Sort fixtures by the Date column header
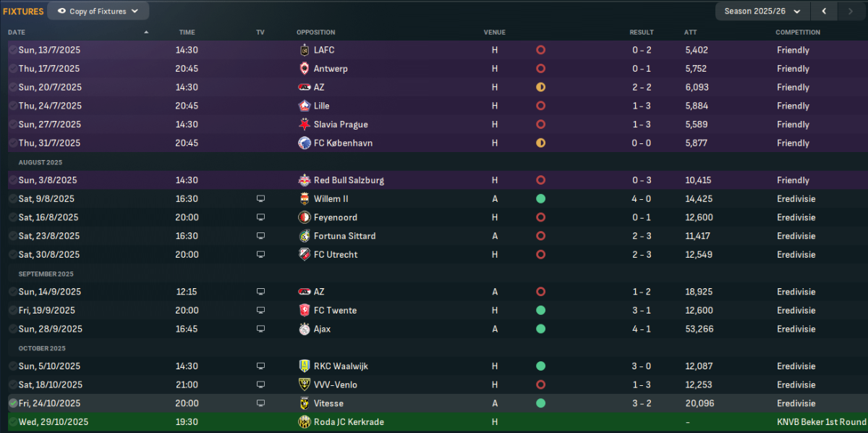 click(x=17, y=32)
